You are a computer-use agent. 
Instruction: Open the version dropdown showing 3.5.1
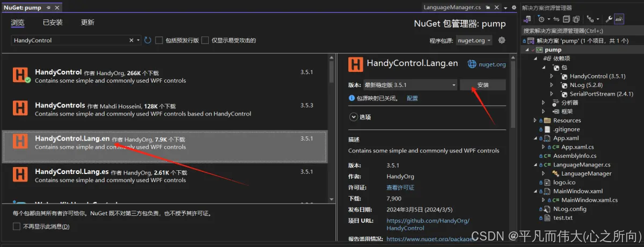(x=409, y=85)
